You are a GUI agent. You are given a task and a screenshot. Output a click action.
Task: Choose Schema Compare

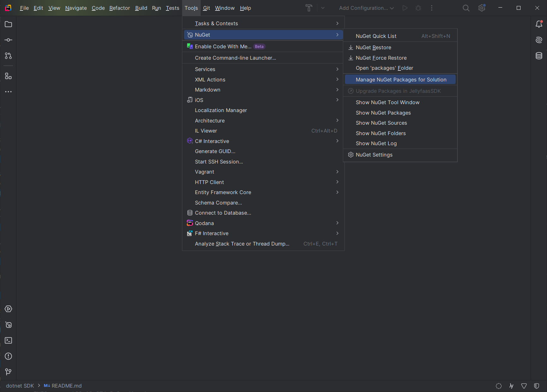263,203
